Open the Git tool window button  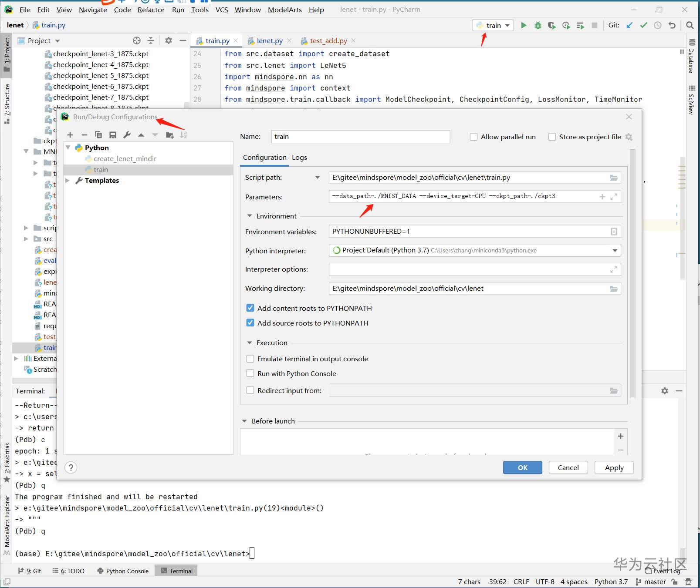coord(30,571)
